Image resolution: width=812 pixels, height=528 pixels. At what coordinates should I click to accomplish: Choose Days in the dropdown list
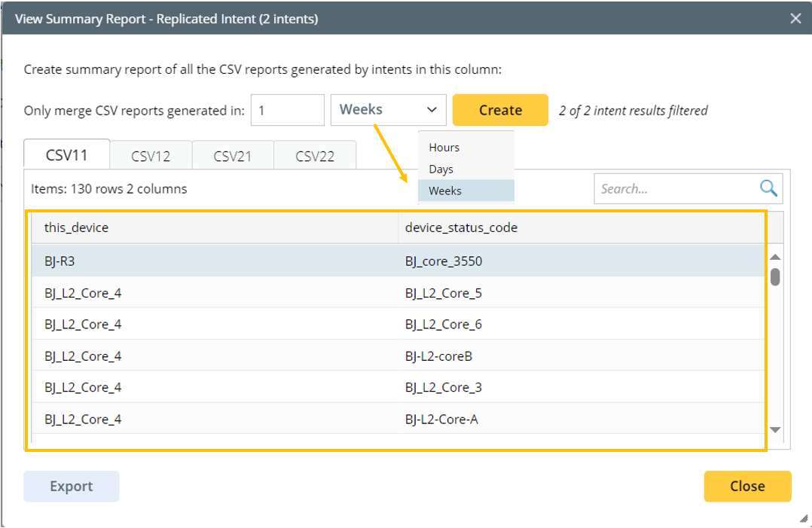(441, 169)
